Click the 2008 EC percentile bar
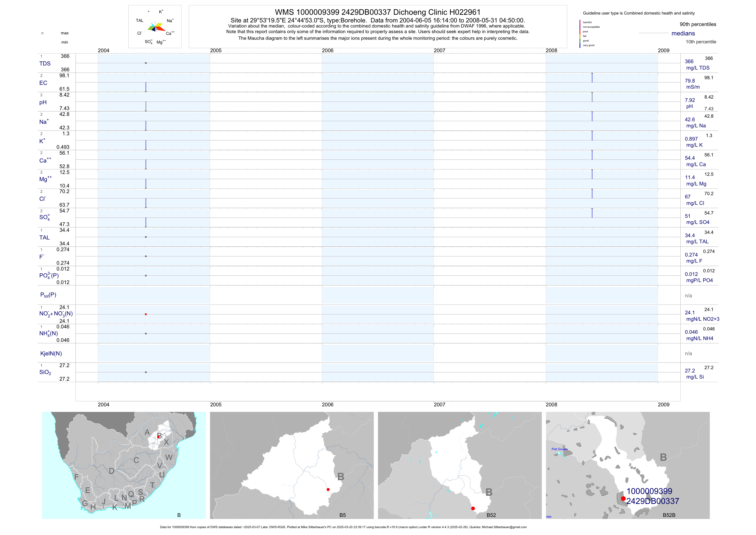The image size is (756, 535). point(592,78)
